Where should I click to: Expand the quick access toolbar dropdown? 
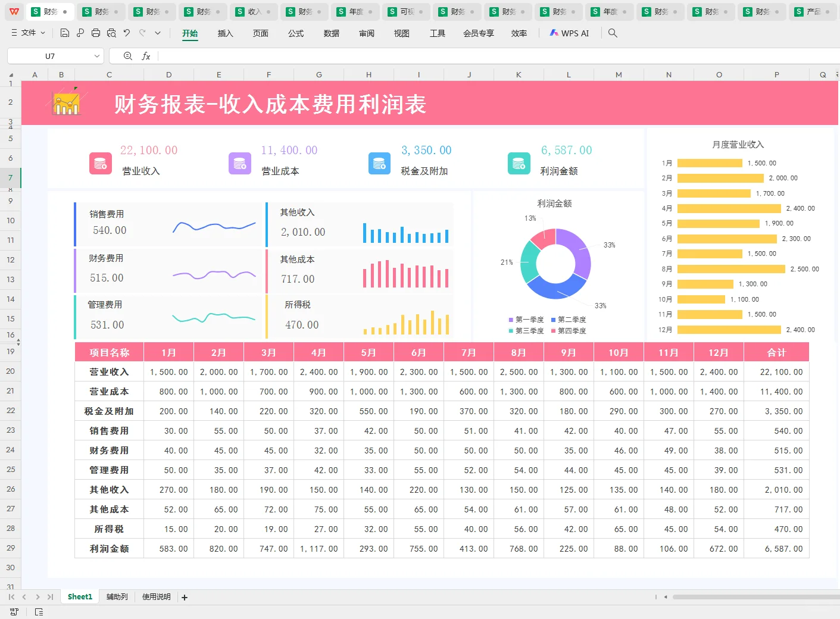158,33
